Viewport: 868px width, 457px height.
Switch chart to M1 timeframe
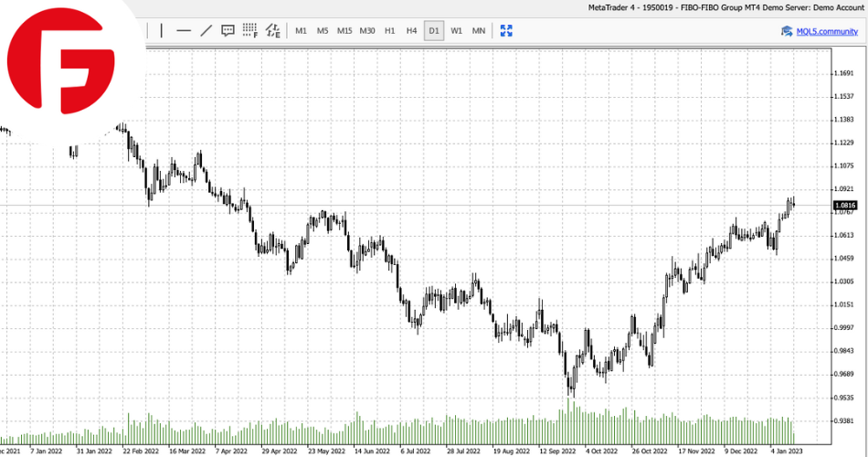pyautogui.click(x=301, y=31)
